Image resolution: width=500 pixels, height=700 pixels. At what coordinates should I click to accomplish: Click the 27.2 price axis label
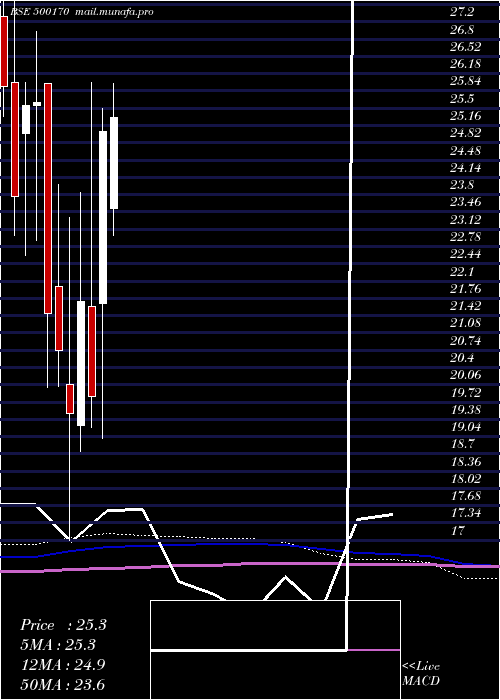pyautogui.click(x=462, y=12)
